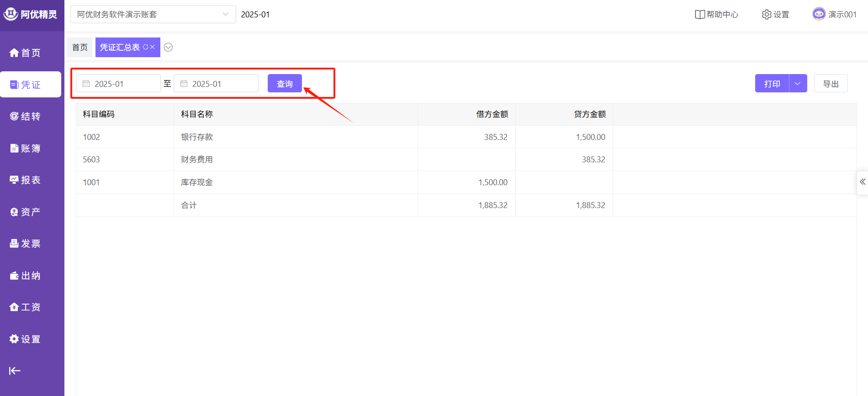Select the end date field 2025-01
This screenshot has height=396, width=868.
click(x=216, y=84)
